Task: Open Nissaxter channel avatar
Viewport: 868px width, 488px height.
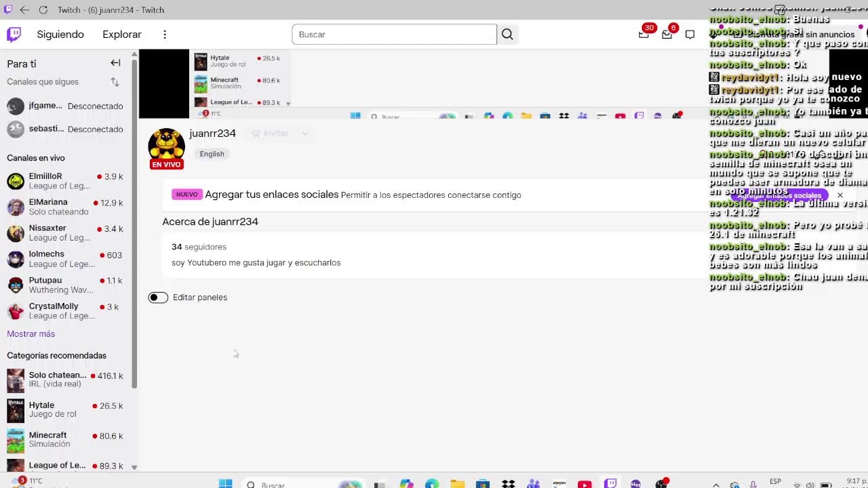Action: [x=16, y=233]
